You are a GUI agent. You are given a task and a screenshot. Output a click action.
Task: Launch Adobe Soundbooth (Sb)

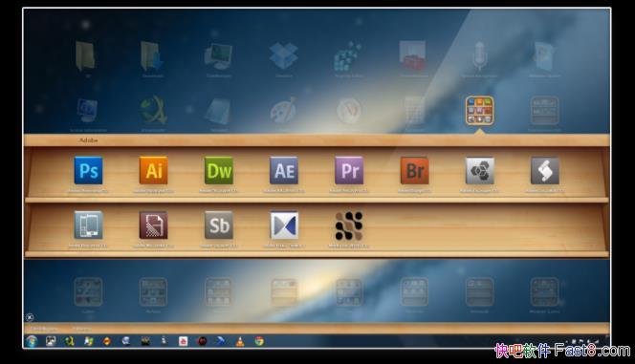(x=219, y=225)
